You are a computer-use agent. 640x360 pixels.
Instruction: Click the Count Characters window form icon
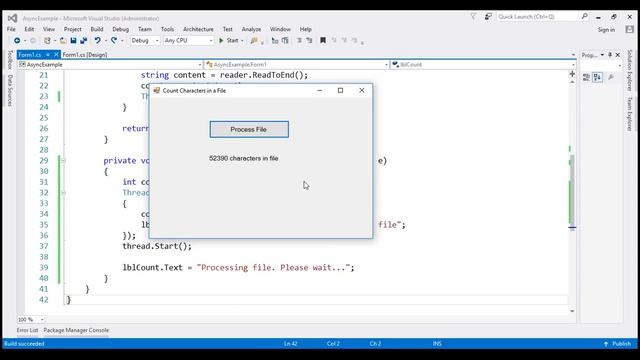pyautogui.click(x=156, y=90)
